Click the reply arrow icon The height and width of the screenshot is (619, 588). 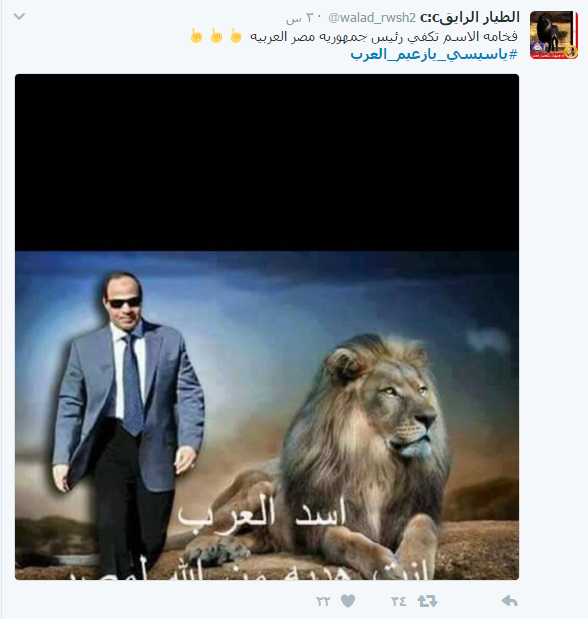509,601
